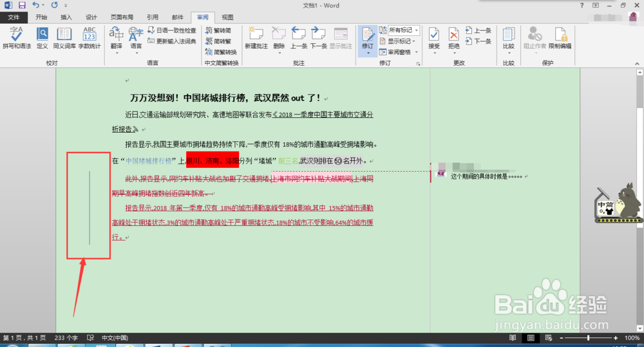Go to next change 下一条 in 更改
Image resolution: width=644 pixels, height=347 pixels.
478,41
